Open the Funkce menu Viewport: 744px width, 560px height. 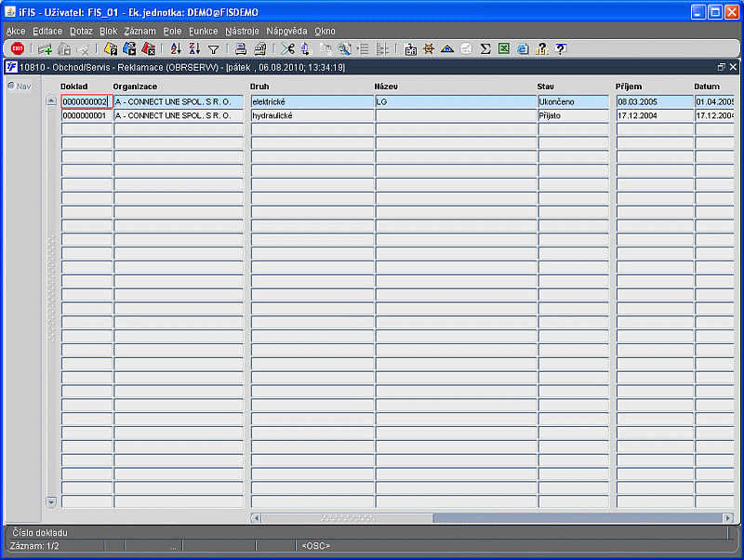pos(203,32)
